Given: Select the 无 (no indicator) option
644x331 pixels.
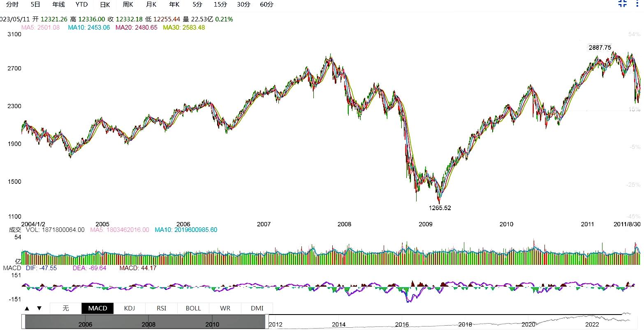Looking at the screenshot, I should point(66,308).
